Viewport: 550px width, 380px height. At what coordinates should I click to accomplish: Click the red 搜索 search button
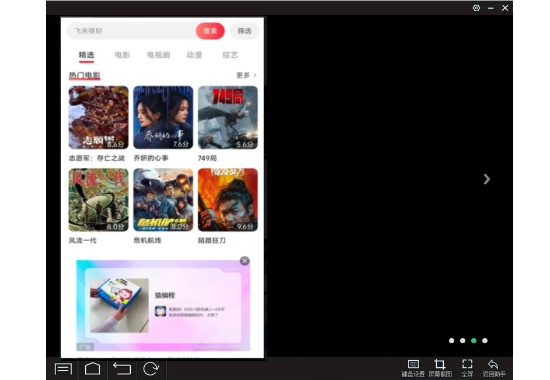(210, 31)
